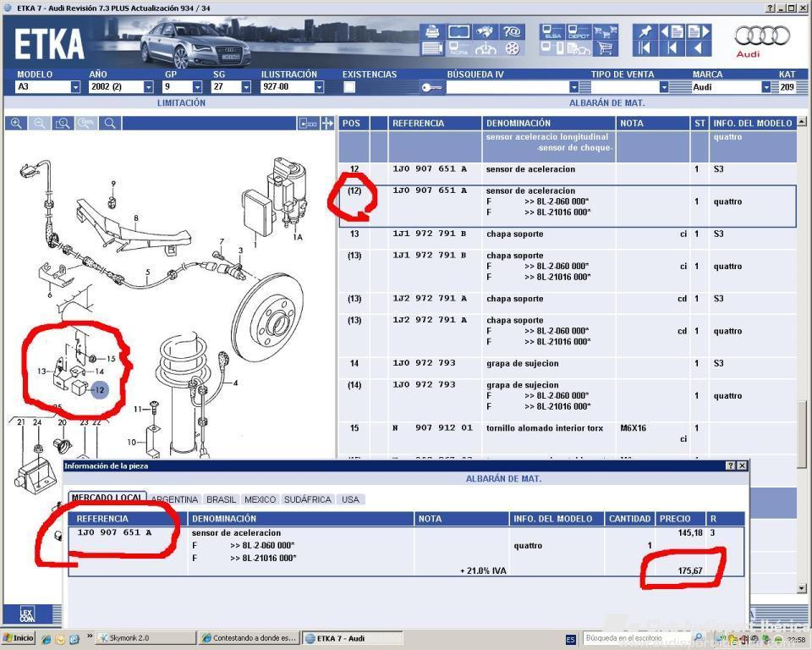Image resolution: width=812 pixels, height=650 pixels.
Task: Click the Búsqueda en el escritorio search field
Action: click(637, 638)
